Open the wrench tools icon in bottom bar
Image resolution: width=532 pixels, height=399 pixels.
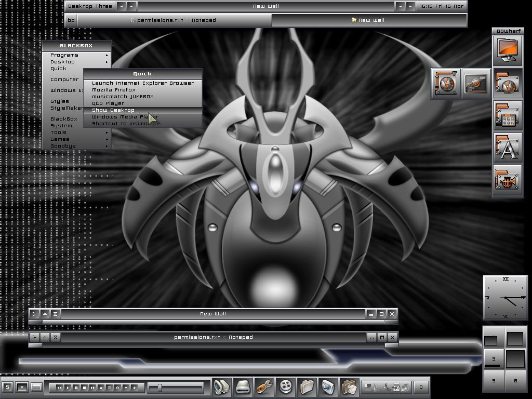click(x=264, y=387)
